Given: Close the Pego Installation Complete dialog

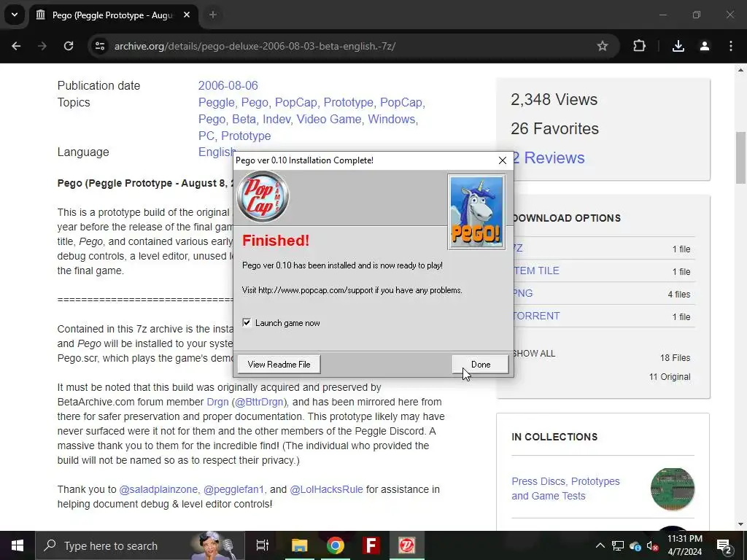Looking at the screenshot, I should coord(502,160).
